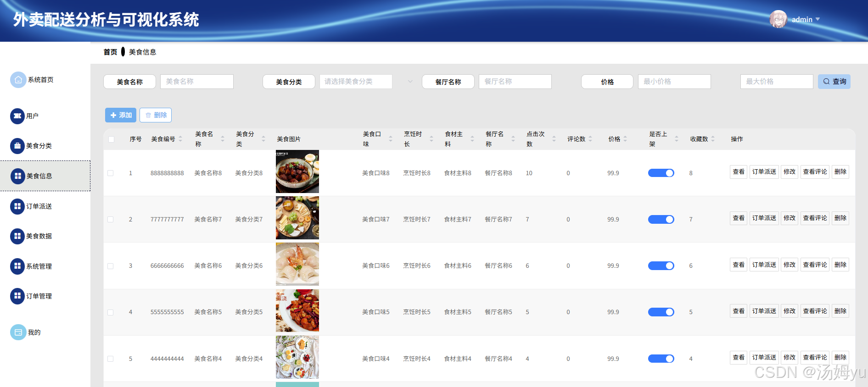Click the 美食分类 briefcase icon
The height and width of the screenshot is (387, 868).
17,146
